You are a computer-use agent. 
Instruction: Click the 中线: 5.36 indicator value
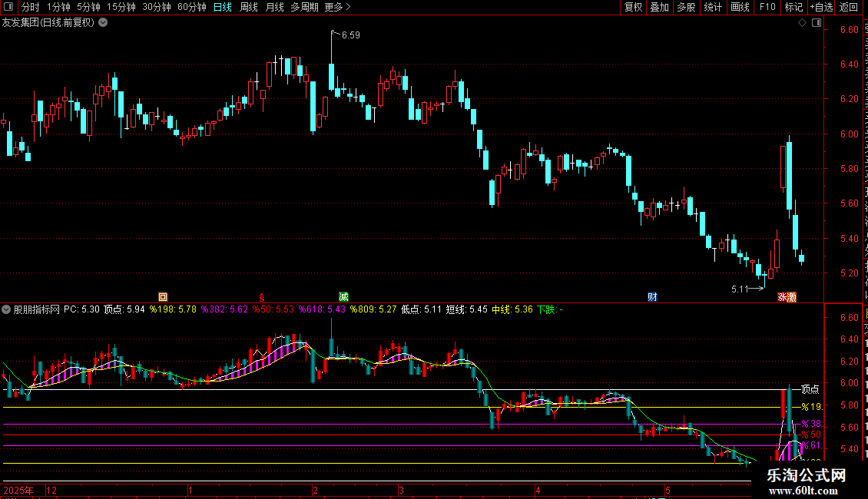(x=512, y=310)
